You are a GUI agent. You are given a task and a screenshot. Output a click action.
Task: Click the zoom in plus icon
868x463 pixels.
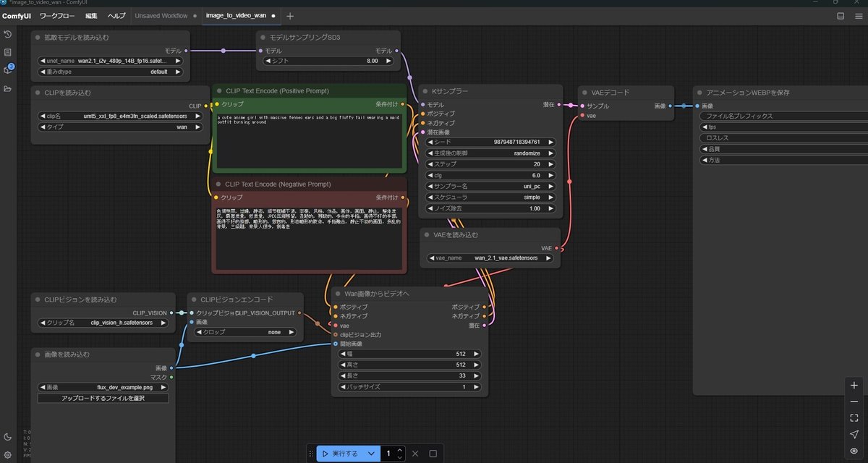click(854, 386)
